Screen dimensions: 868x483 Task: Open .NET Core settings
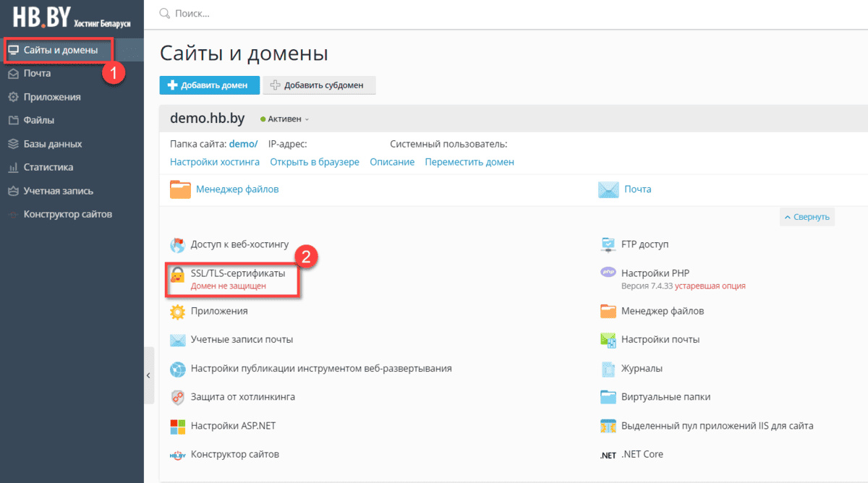pos(642,453)
